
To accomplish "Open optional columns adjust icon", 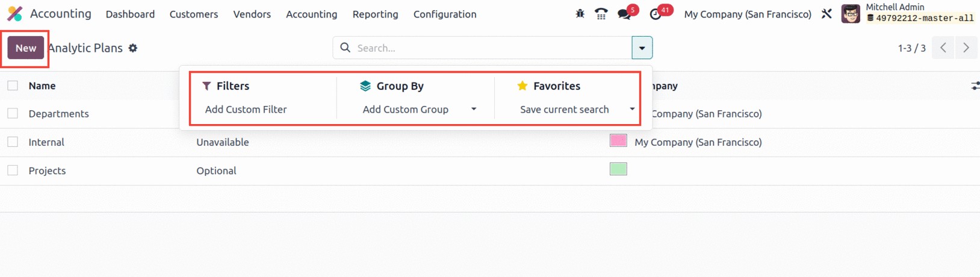I will coord(975,86).
